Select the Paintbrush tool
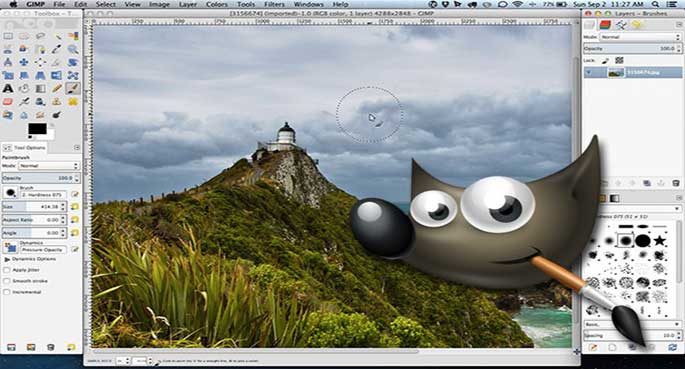Viewport: 685px width, 369px height. coord(73,89)
